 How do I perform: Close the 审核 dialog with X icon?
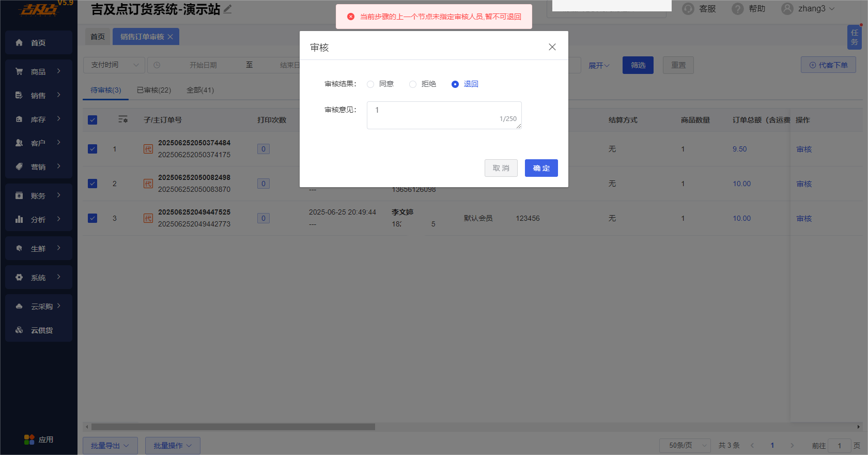pyautogui.click(x=552, y=47)
